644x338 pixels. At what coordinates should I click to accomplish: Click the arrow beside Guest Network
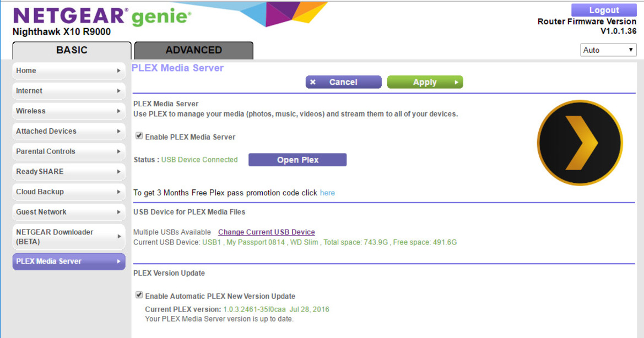[x=118, y=212]
